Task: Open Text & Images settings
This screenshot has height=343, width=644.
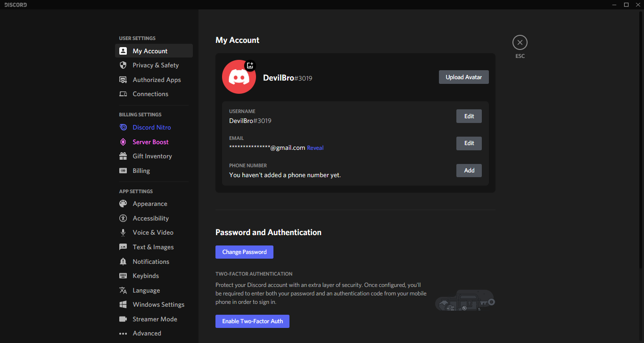Action: click(x=154, y=247)
